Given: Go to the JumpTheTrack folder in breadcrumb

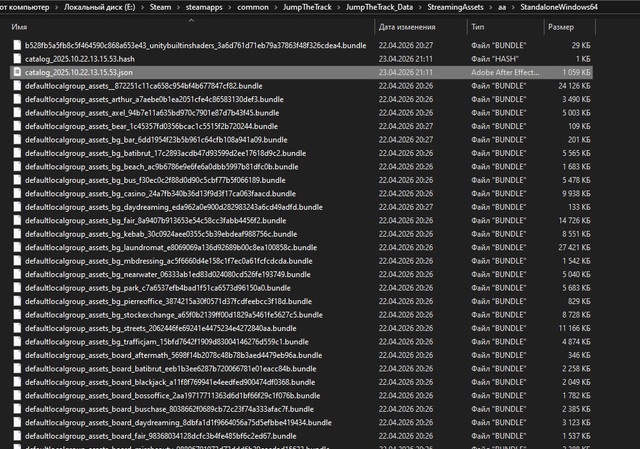Looking at the screenshot, I should [x=307, y=7].
